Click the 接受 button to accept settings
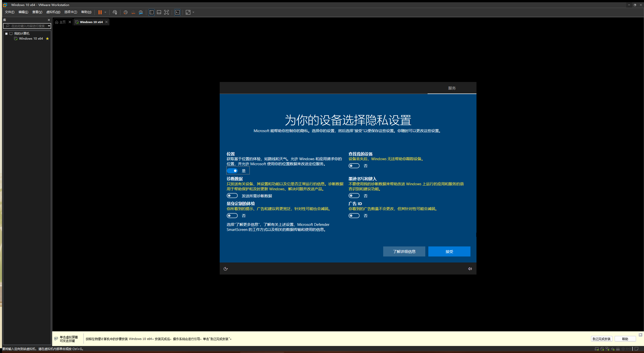644x353 pixels. pyautogui.click(x=449, y=251)
